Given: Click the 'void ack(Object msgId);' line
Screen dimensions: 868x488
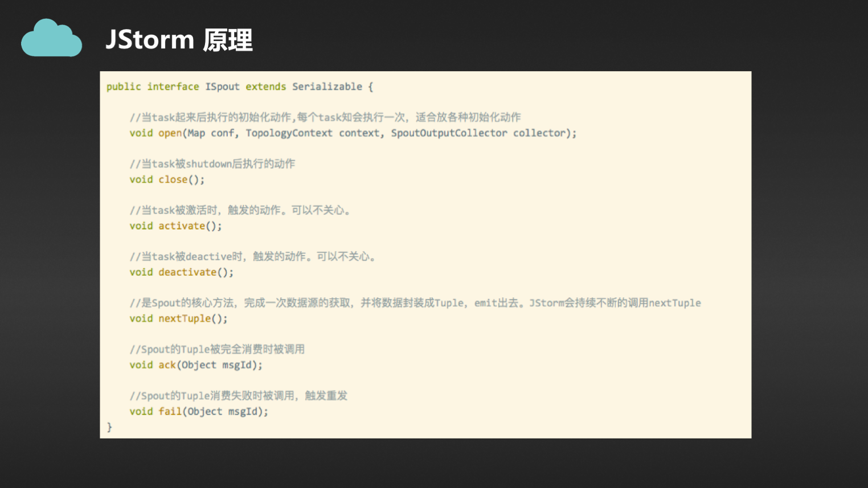Looking at the screenshot, I should point(196,365).
